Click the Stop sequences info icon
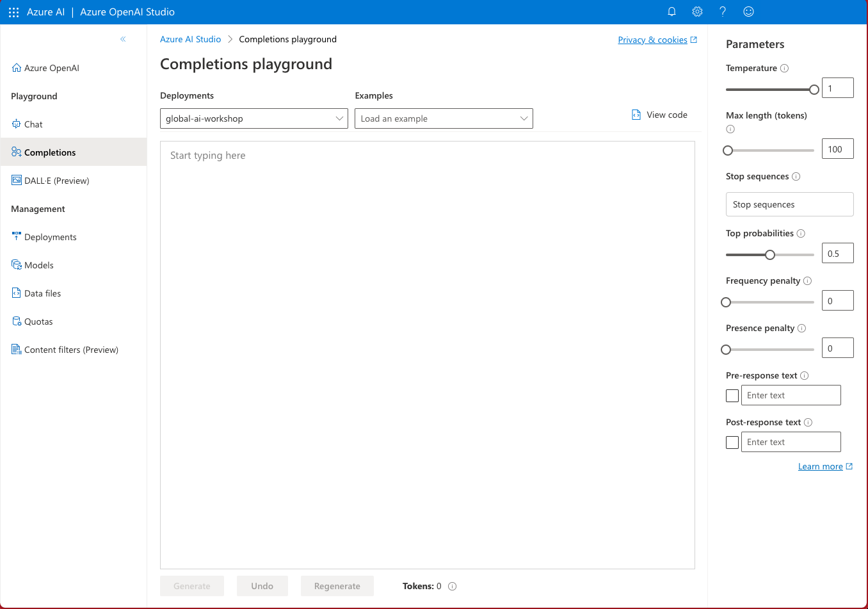The image size is (868, 609). [796, 177]
